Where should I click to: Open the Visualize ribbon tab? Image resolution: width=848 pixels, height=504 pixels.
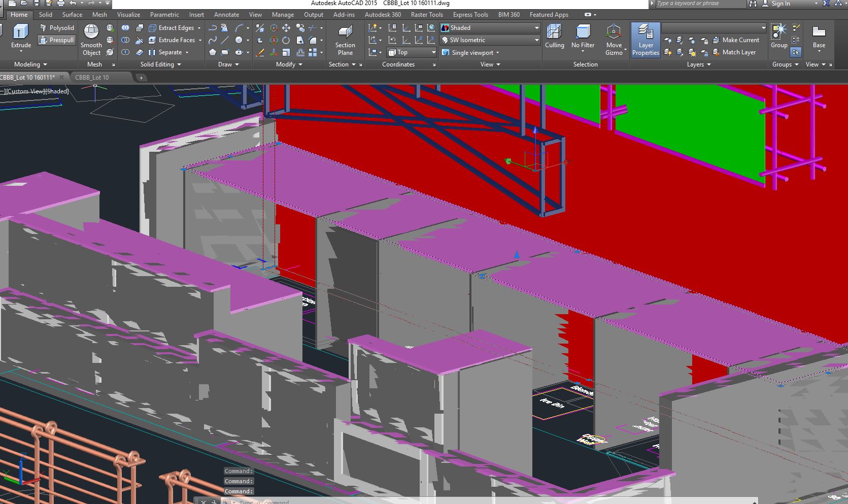(128, 15)
